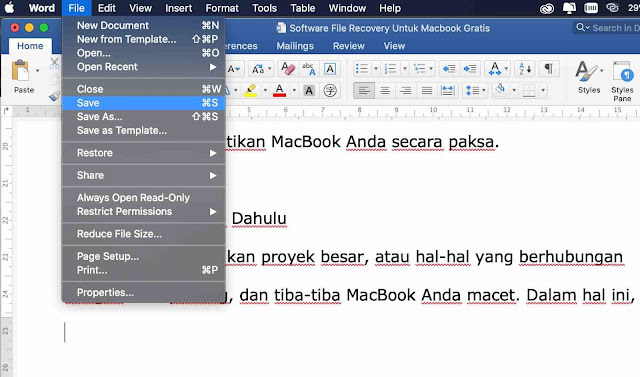The height and width of the screenshot is (377, 640).
Task: Click the enclosed characters circle icon
Action: point(330,90)
